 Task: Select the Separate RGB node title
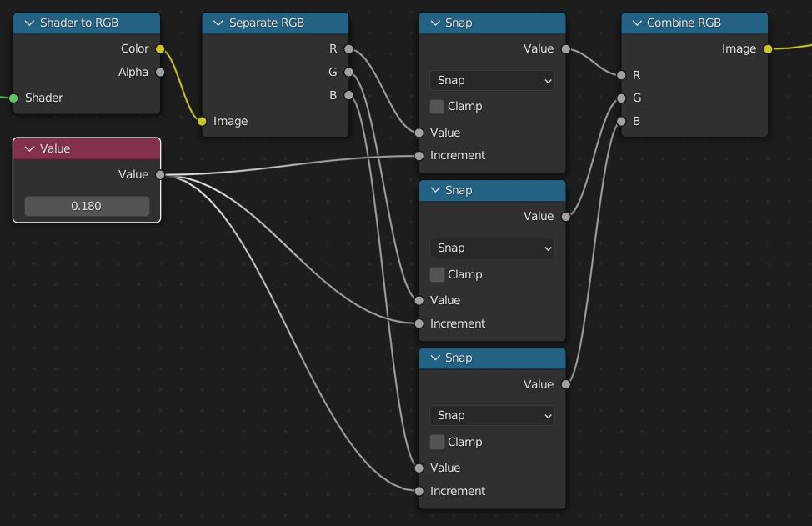tap(267, 23)
